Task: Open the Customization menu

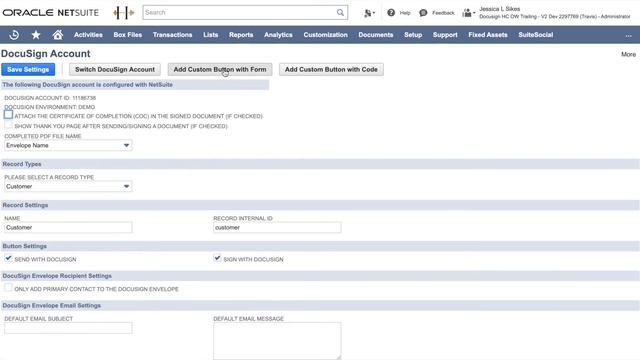Action: click(325, 35)
